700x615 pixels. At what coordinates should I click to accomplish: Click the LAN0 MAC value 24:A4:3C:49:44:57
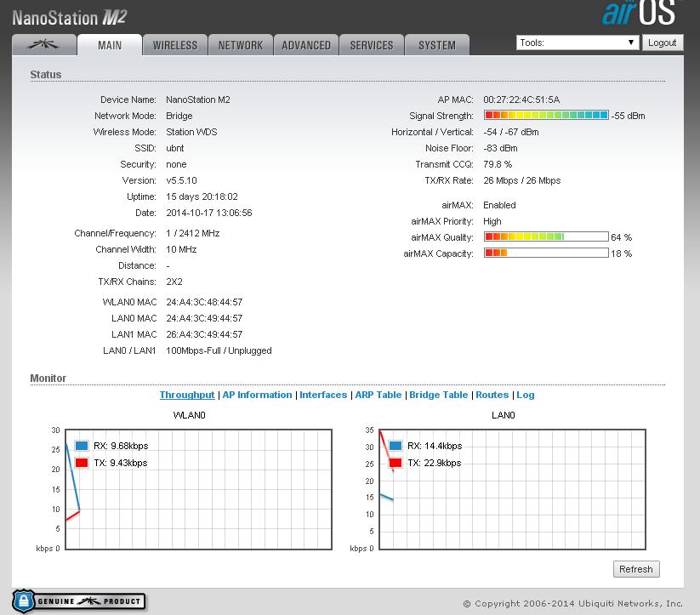click(x=204, y=318)
